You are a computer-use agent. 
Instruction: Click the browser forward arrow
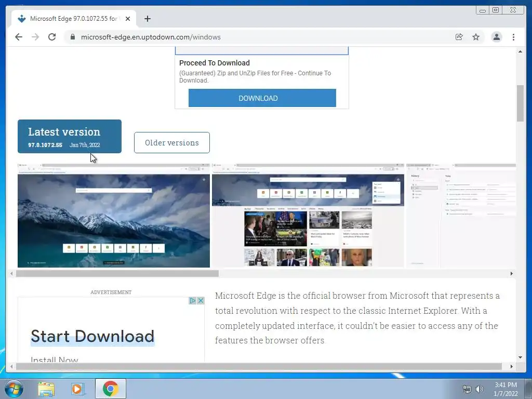click(35, 37)
